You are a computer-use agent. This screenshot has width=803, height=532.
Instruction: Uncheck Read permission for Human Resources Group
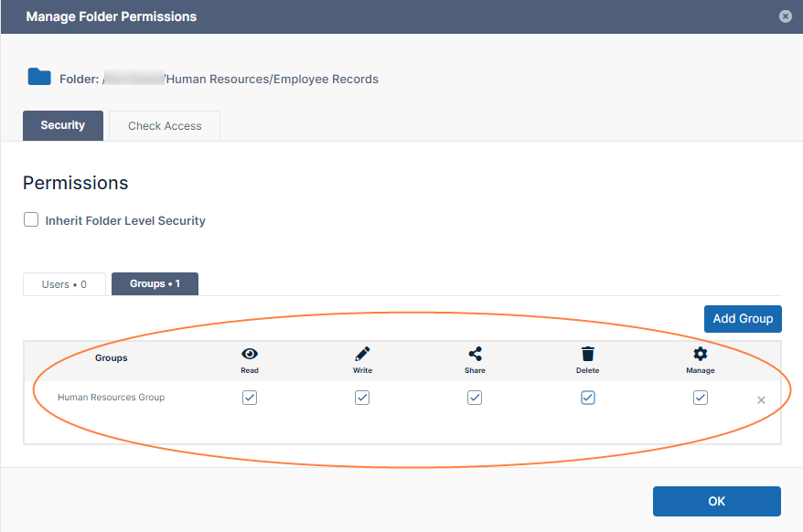pos(250,398)
